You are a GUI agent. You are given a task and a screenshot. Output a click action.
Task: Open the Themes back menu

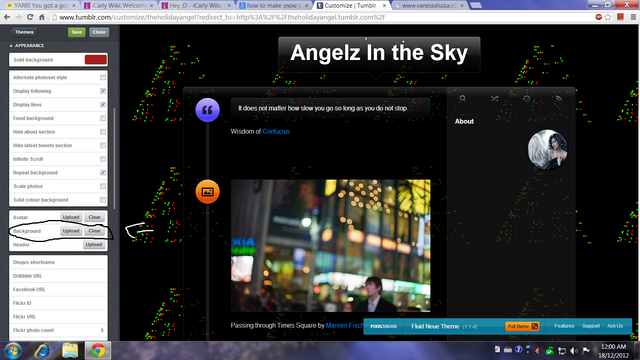tap(23, 32)
